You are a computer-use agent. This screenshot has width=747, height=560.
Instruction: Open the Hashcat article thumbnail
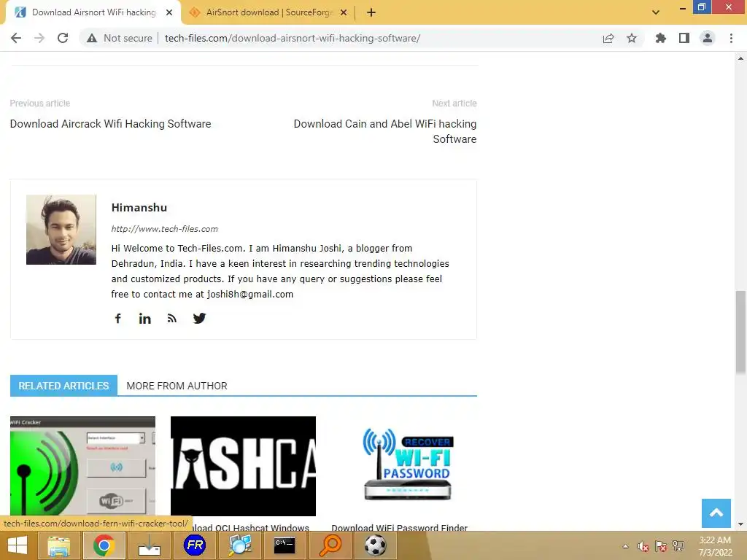243,466
